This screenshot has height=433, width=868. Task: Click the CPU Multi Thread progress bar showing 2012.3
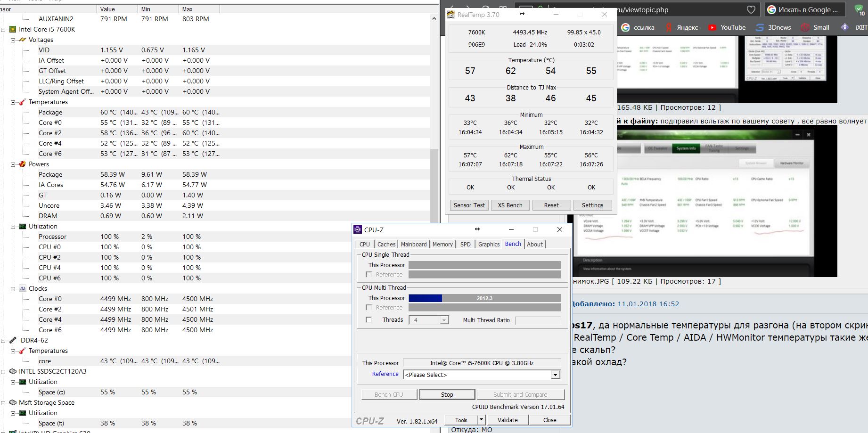[x=484, y=298]
